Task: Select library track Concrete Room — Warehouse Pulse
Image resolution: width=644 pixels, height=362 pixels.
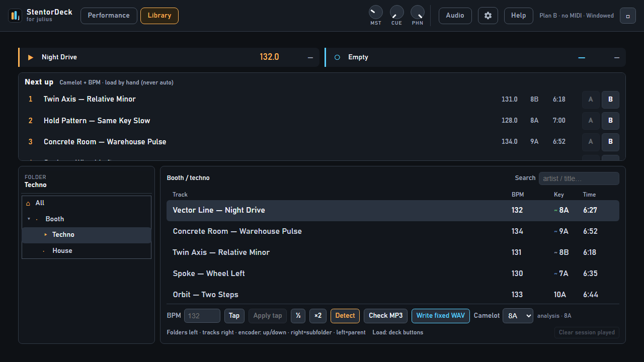Action: [x=393, y=231]
